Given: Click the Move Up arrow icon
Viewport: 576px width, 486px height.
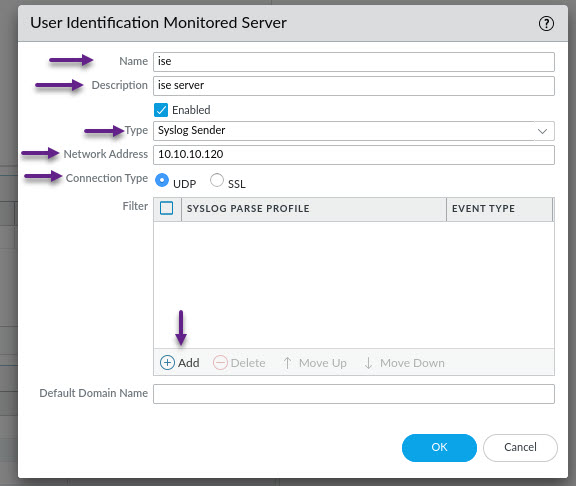Looking at the screenshot, I should click(288, 363).
